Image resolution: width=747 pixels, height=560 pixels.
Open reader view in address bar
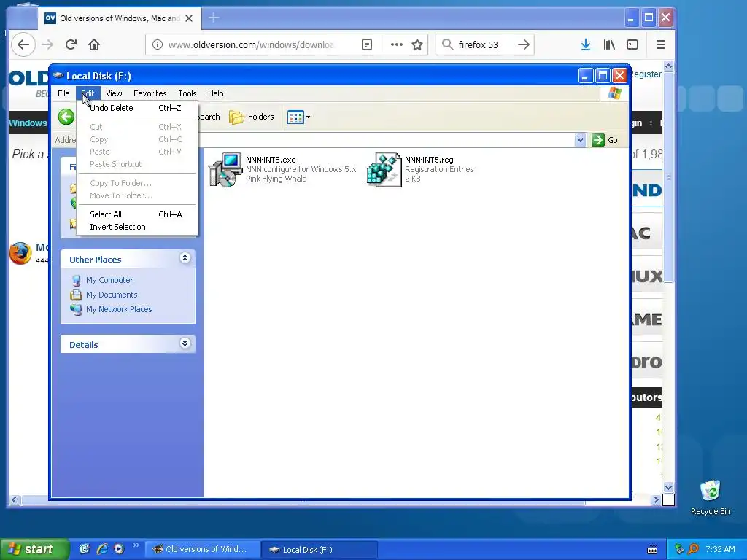tap(367, 44)
